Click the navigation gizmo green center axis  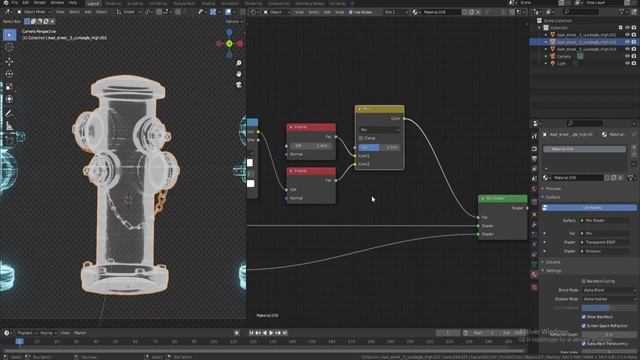click(x=229, y=43)
